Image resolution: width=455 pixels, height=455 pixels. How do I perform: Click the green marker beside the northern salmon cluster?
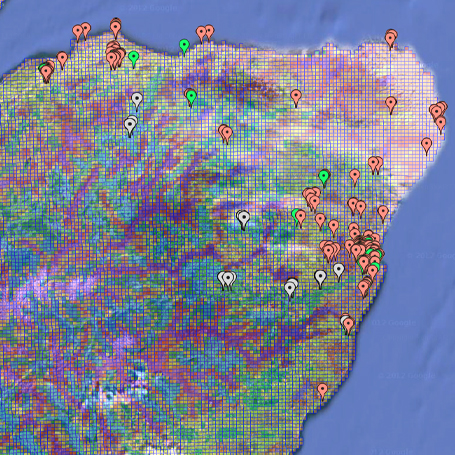tap(134, 59)
